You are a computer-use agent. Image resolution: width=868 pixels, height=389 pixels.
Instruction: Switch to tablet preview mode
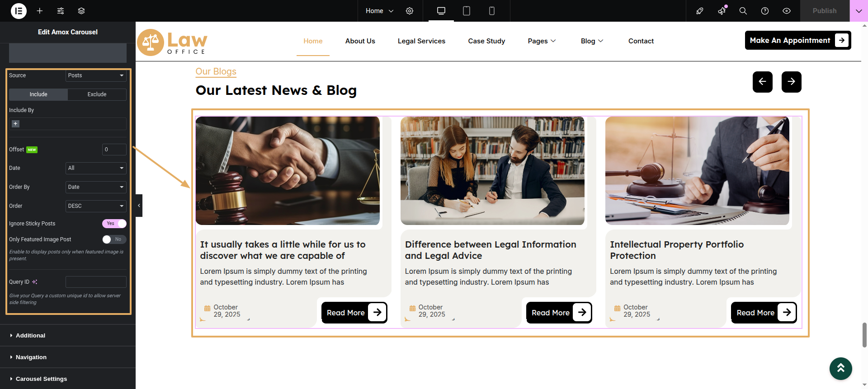coord(467,11)
